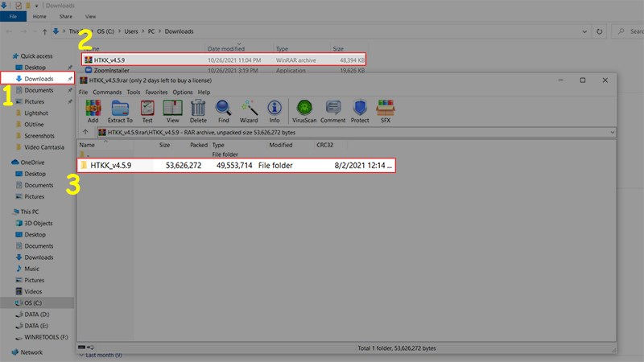Select WINRETOOLS (F:) drive

(46, 337)
